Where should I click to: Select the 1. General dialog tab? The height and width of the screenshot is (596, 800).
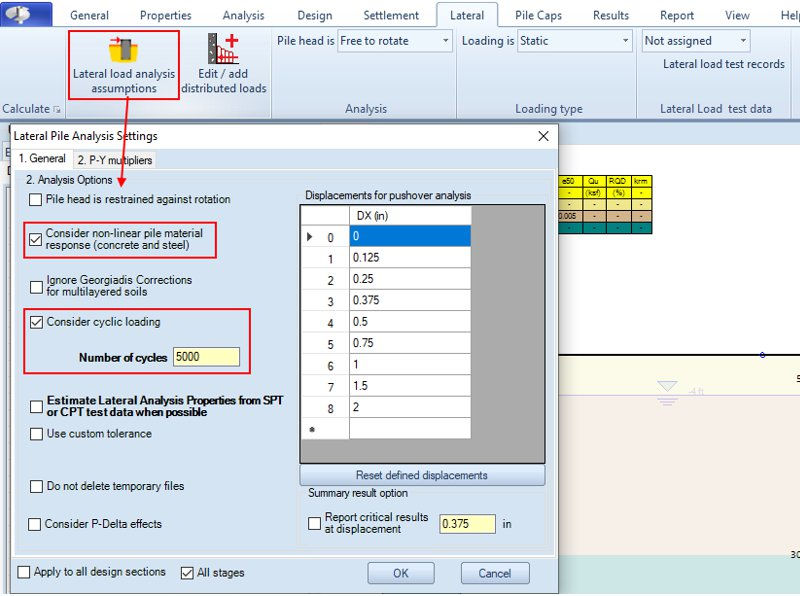coord(42,159)
